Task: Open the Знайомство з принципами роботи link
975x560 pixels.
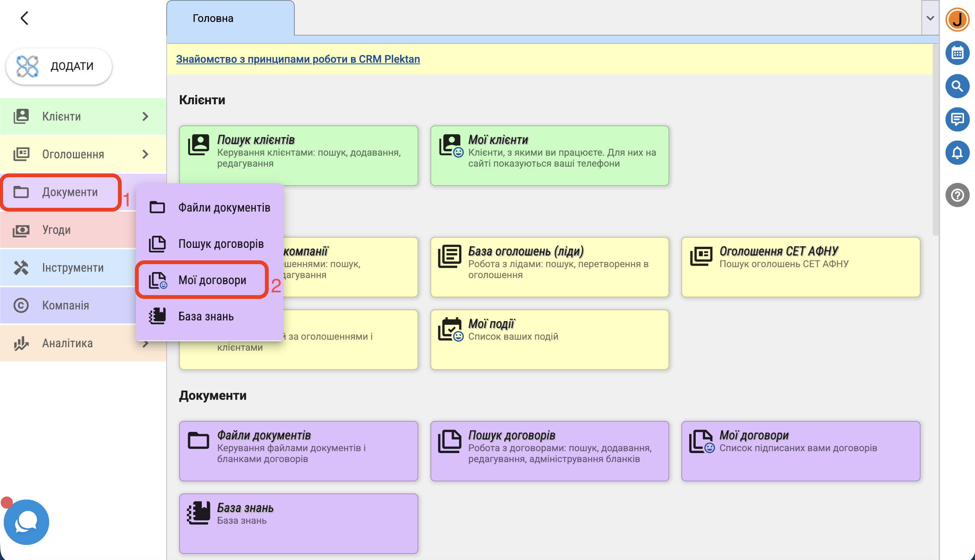Action: [x=298, y=59]
